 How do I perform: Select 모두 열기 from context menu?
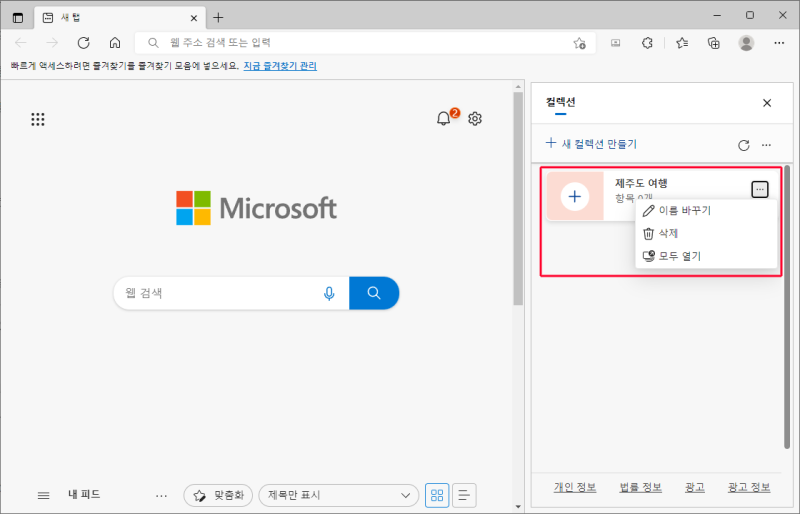coord(707,256)
